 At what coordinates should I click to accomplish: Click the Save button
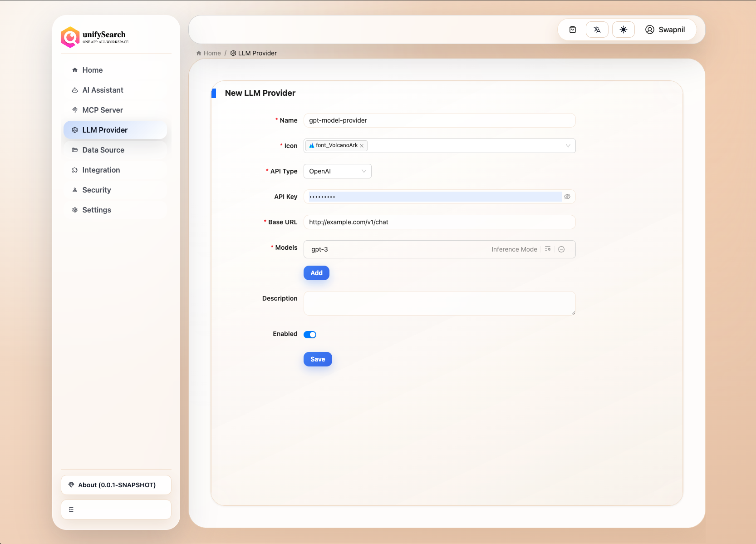pyautogui.click(x=318, y=359)
